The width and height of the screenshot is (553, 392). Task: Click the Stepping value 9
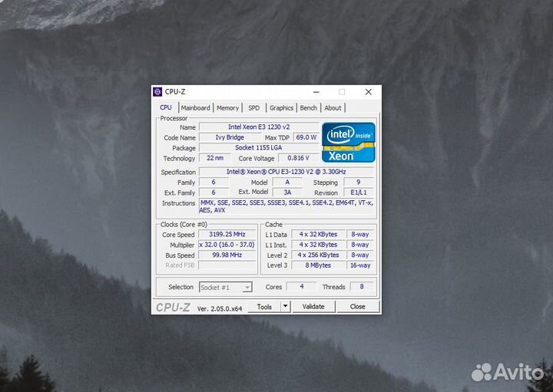coord(359,182)
